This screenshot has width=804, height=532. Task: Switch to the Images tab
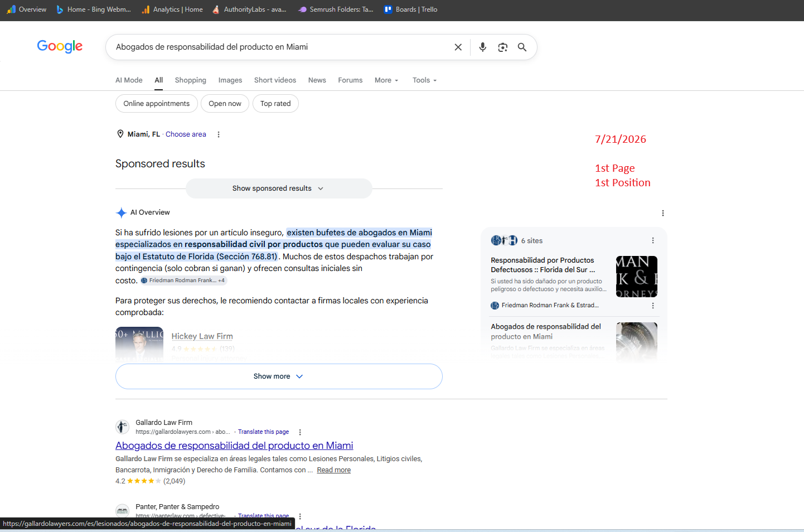click(x=230, y=80)
